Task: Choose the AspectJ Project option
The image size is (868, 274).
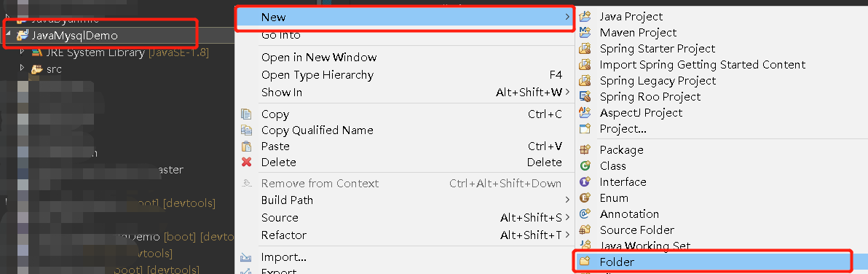Action: click(641, 113)
